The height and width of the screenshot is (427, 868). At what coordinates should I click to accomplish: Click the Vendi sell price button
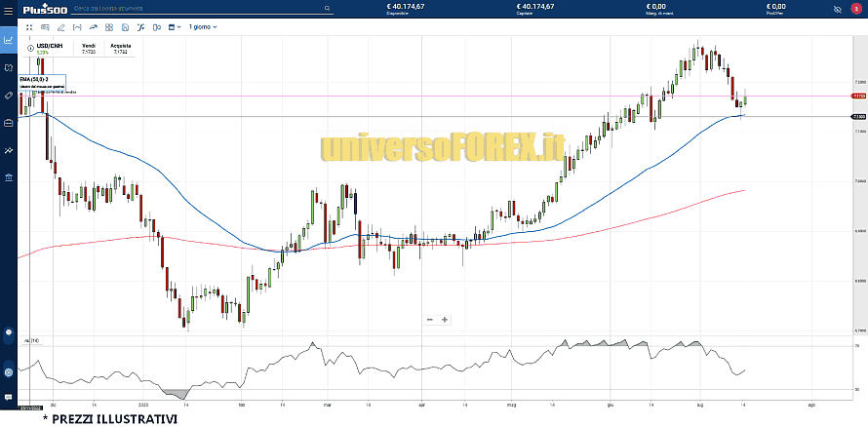(90, 48)
